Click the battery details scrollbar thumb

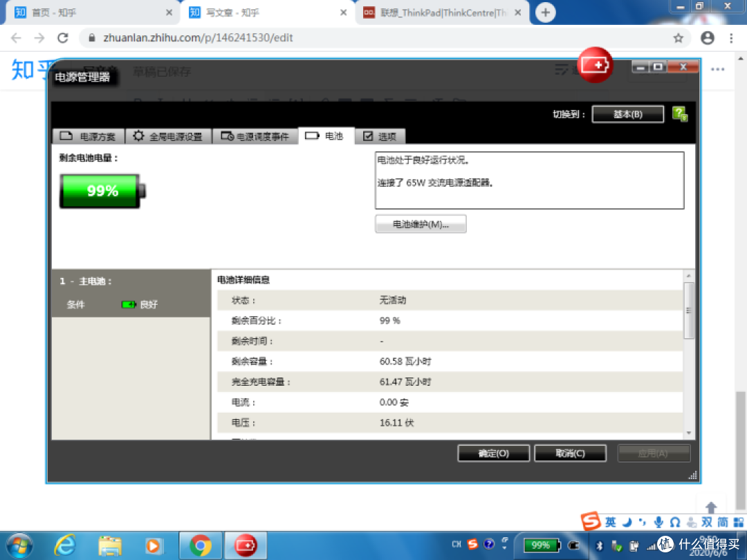[x=688, y=310]
